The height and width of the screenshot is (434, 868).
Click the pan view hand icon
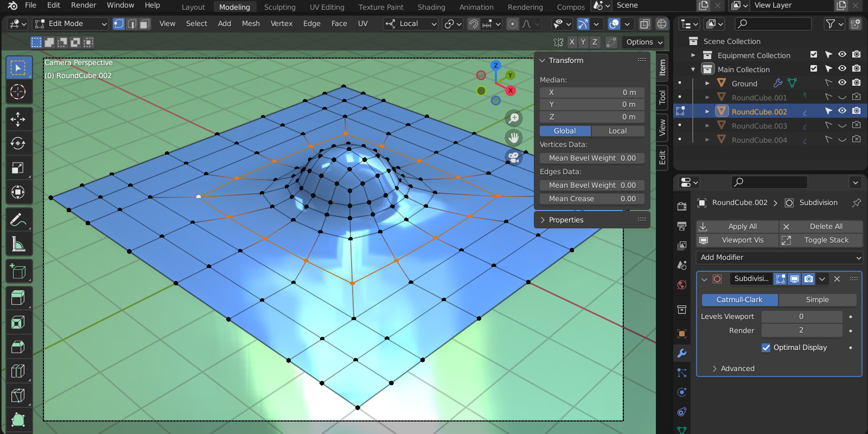coord(514,137)
